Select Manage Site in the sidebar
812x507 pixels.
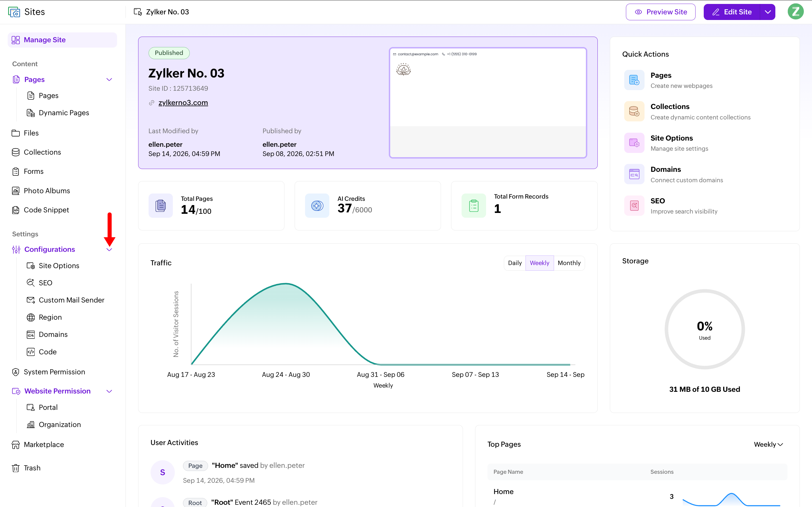point(62,40)
